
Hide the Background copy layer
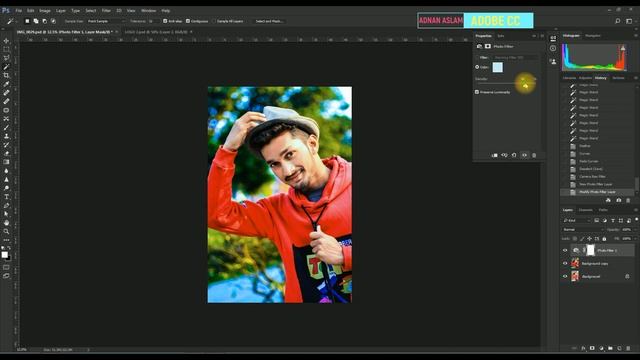565,263
